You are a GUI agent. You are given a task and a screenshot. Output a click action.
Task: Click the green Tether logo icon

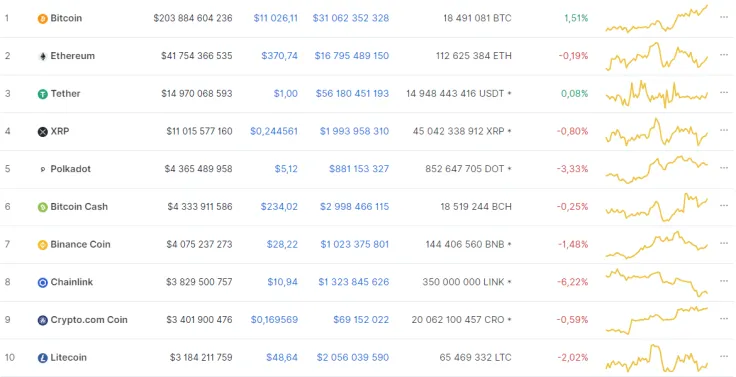[x=43, y=94]
